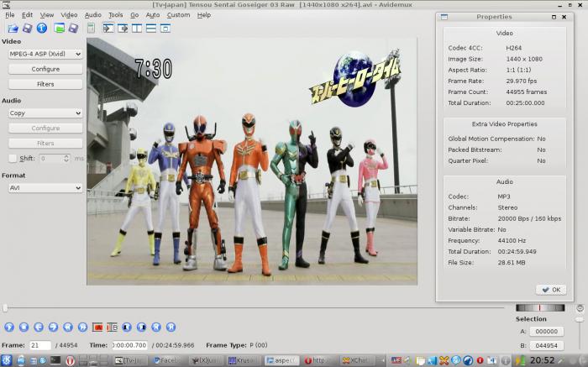The height and width of the screenshot is (367, 588).
Task: Go to the previous frame
Action: [39, 328]
